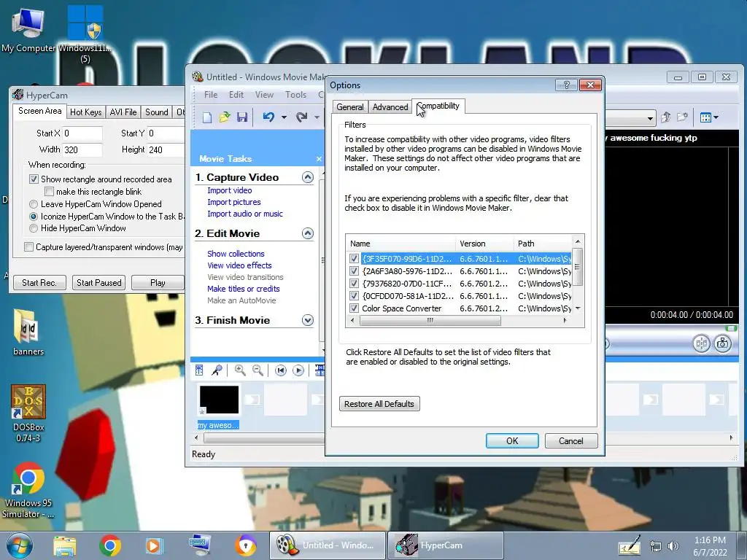Click the Narrate Timeline microphone icon

(217, 370)
